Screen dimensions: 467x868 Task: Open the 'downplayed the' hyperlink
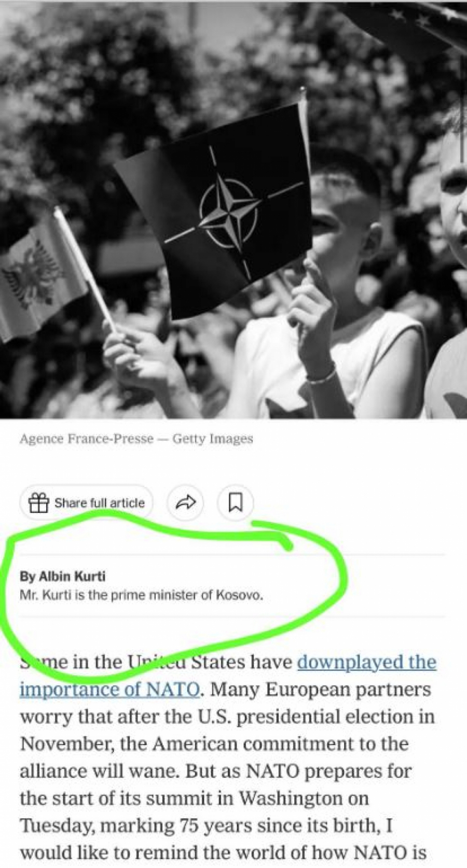coord(366,662)
